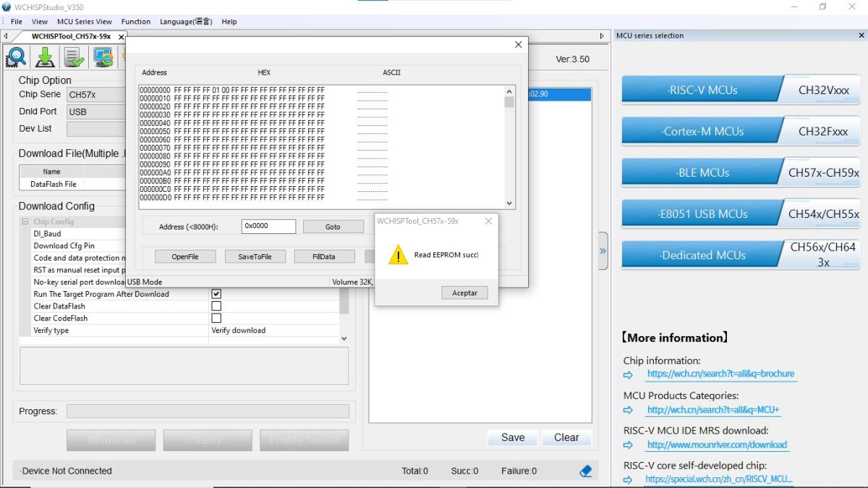Select the Cortex-M MCUs CH32Fxxx series
The width and height of the screenshot is (868, 488).
(x=741, y=132)
